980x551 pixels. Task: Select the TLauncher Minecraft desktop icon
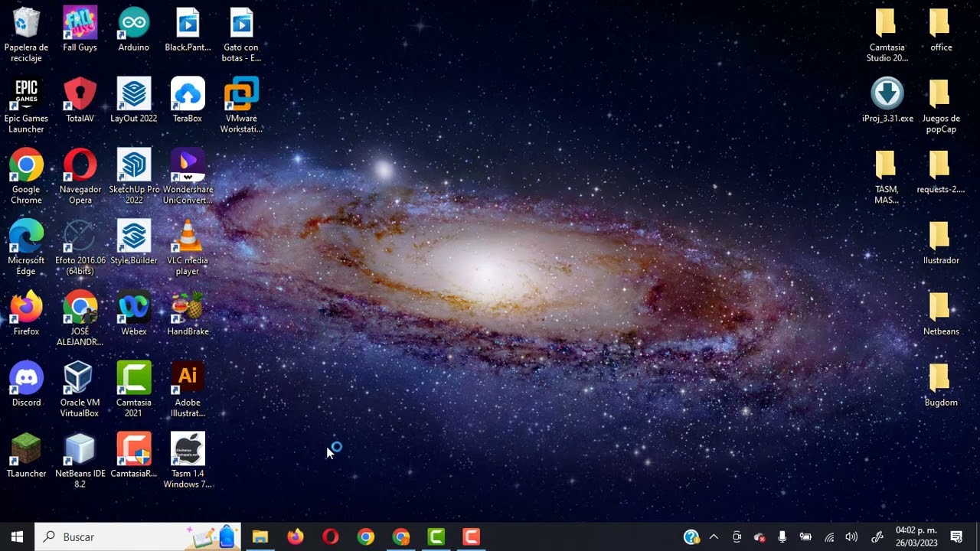click(x=26, y=457)
